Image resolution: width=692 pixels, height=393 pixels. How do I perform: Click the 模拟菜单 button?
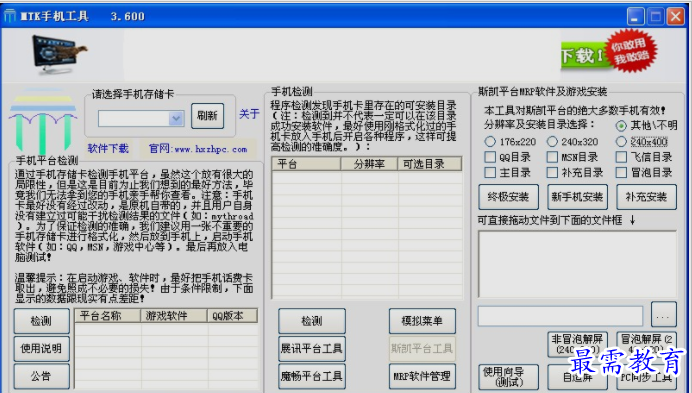pyautogui.click(x=422, y=321)
